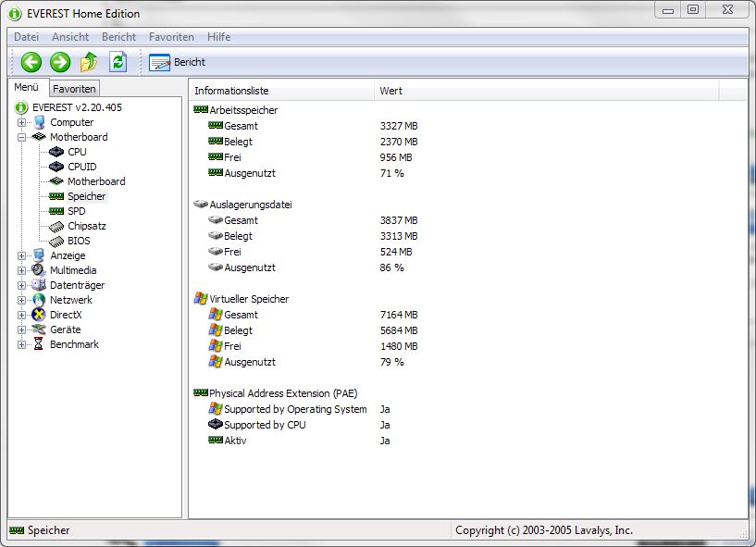
Task: Select the Motherboard sub-item icon under Motherboard
Action: coord(56,181)
